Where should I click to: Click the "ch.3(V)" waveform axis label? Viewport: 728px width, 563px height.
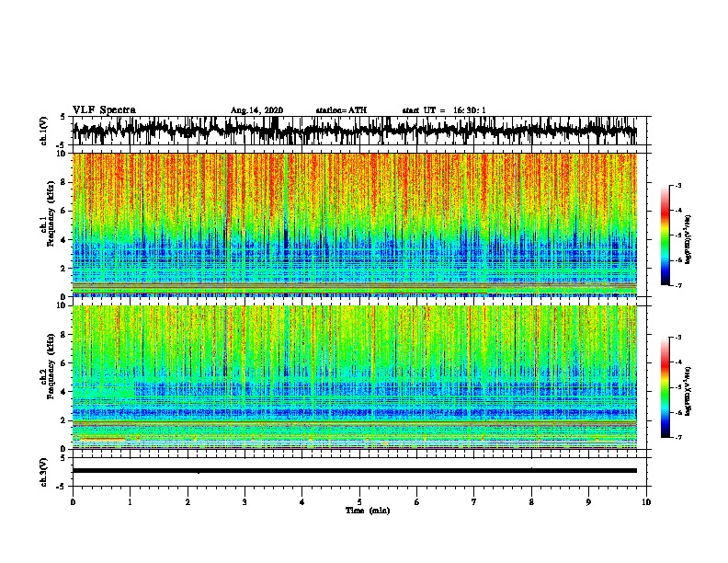click(x=44, y=472)
